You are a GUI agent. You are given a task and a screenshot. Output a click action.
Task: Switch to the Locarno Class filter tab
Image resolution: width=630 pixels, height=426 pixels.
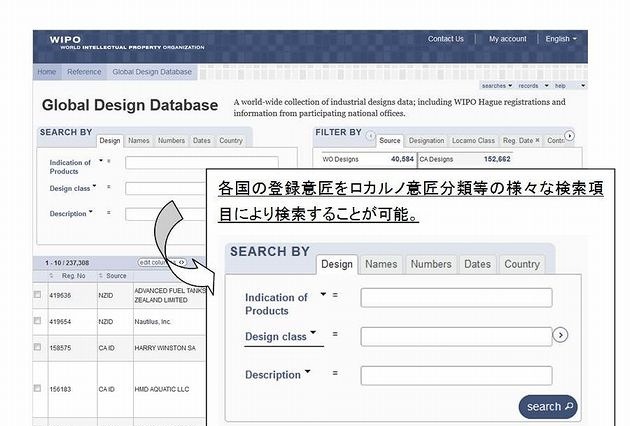[x=473, y=141]
